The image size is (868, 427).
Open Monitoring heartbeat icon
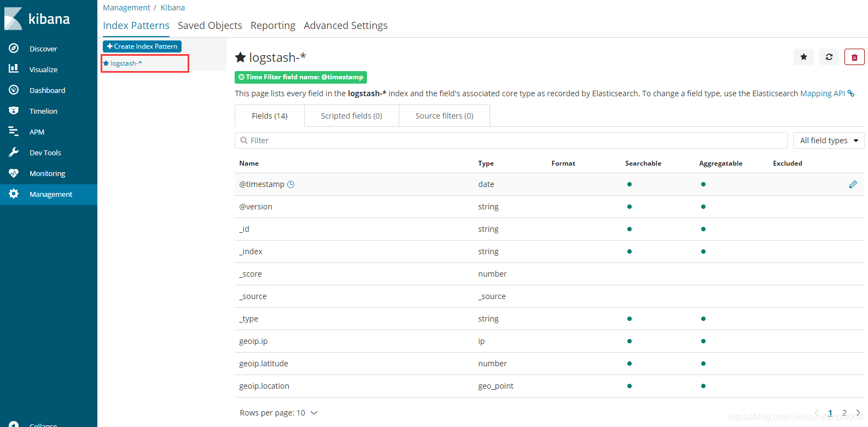[x=14, y=173]
